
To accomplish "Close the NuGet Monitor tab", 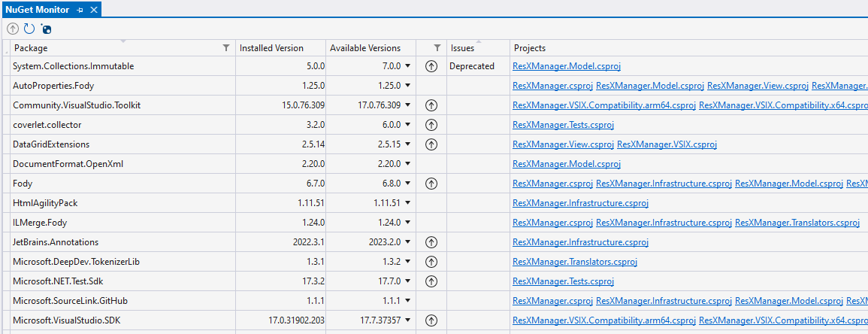I will point(93,10).
